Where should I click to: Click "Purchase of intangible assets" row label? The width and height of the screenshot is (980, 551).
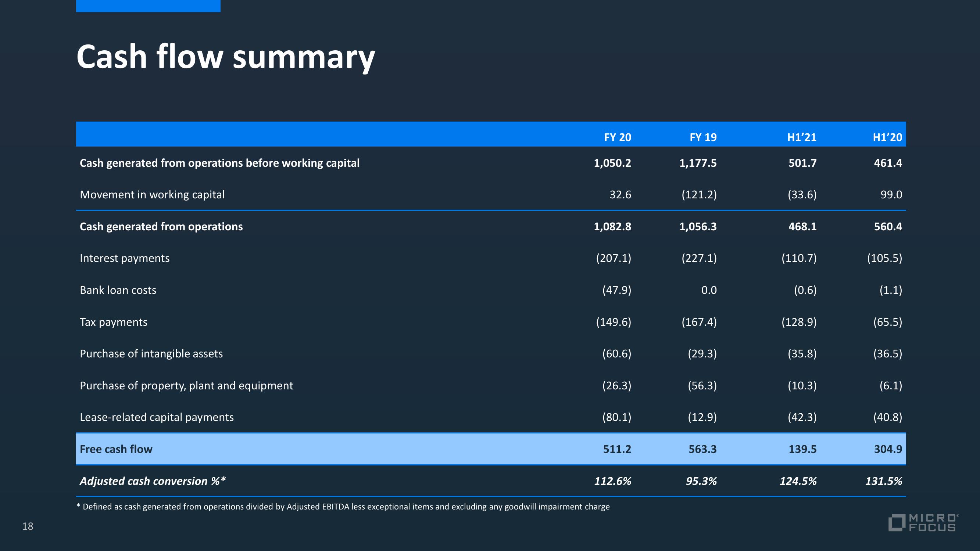click(x=151, y=354)
